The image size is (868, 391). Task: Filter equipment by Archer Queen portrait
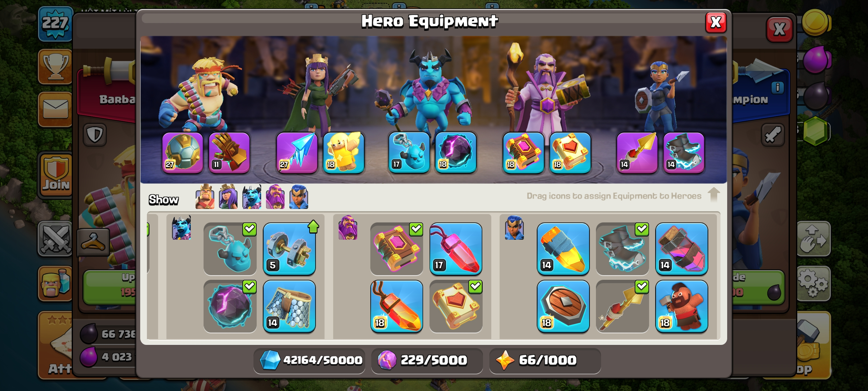click(x=228, y=197)
